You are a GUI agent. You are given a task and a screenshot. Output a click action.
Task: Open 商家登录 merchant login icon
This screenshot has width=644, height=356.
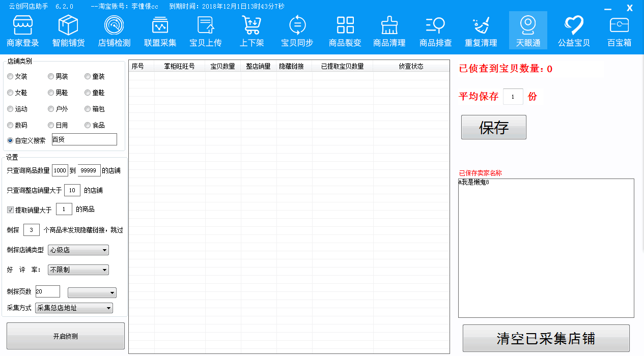coord(23,31)
